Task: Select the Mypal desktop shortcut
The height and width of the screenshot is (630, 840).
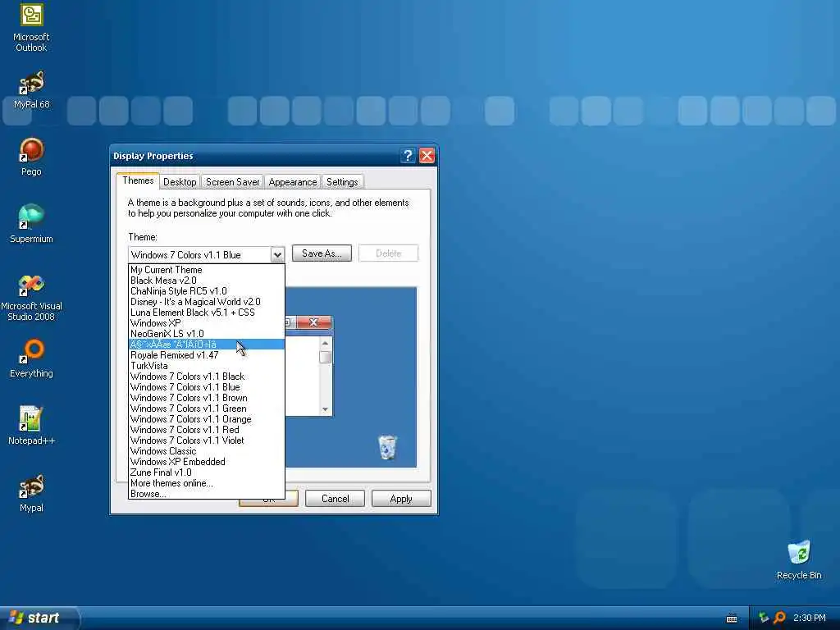Action: 31,493
